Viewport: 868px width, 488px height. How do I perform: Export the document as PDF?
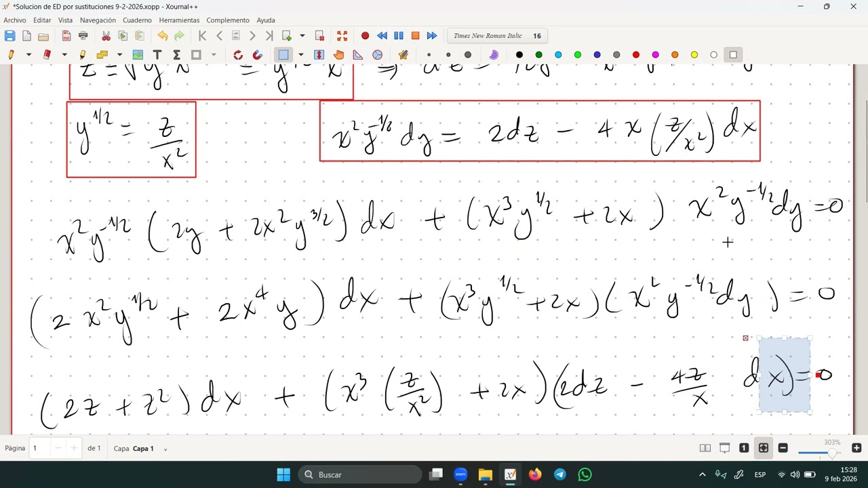click(66, 36)
